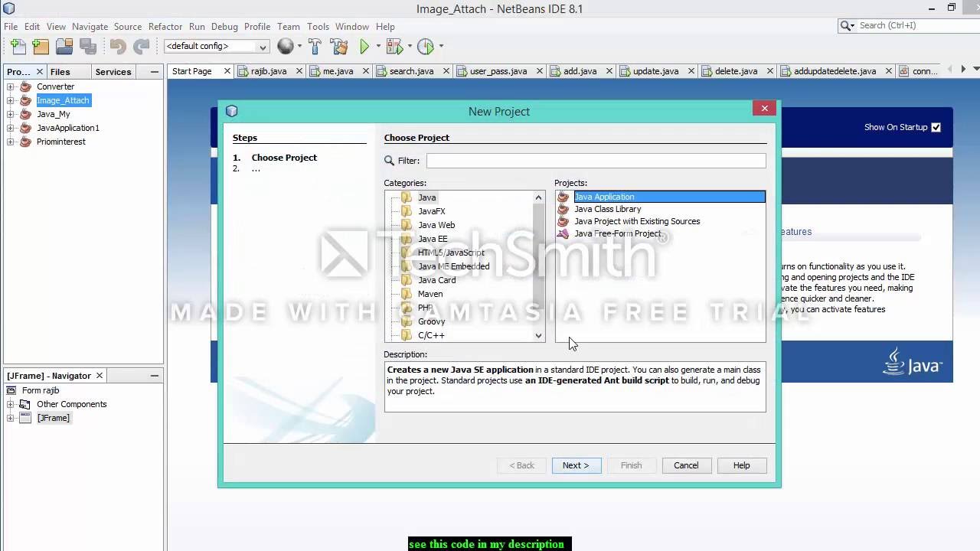This screenshot has height=551, width=980.
Task: Click the Redo toolbar icon
Action: [142, 47]
